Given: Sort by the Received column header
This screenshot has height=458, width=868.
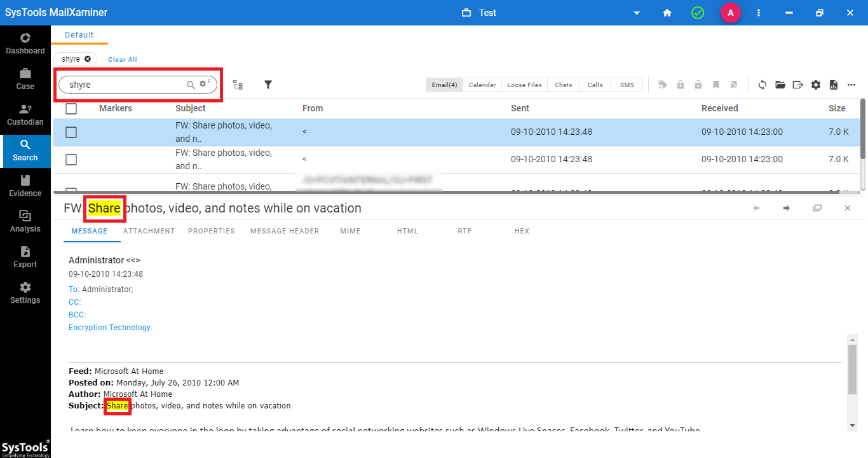Looking at the screenshot, I should pyautogui.click(x=720, y=108).
